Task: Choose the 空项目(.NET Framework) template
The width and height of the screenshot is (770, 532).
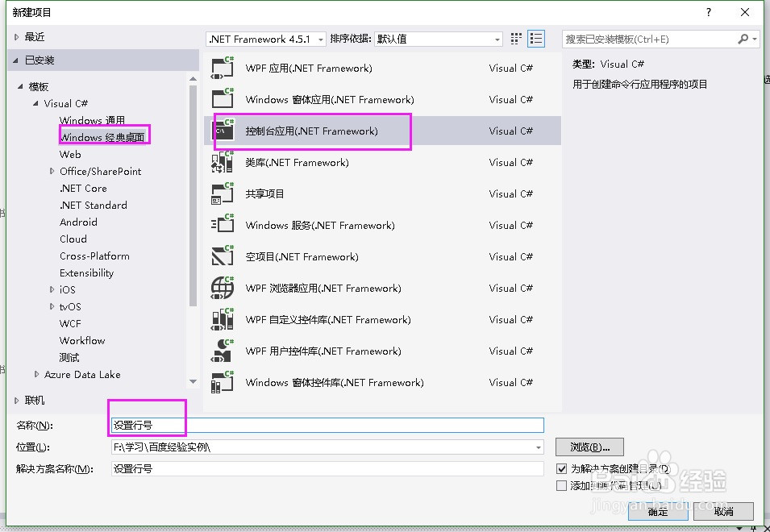Action: tap(223, 256)
